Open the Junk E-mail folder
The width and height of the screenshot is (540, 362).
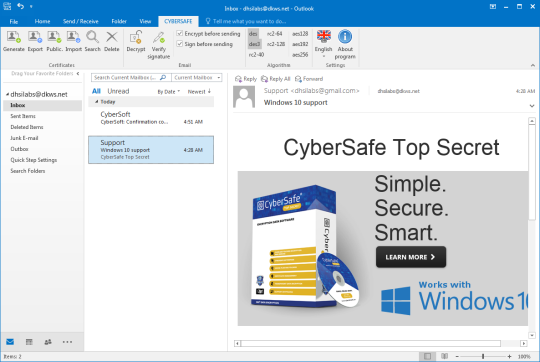click(24, 138)
